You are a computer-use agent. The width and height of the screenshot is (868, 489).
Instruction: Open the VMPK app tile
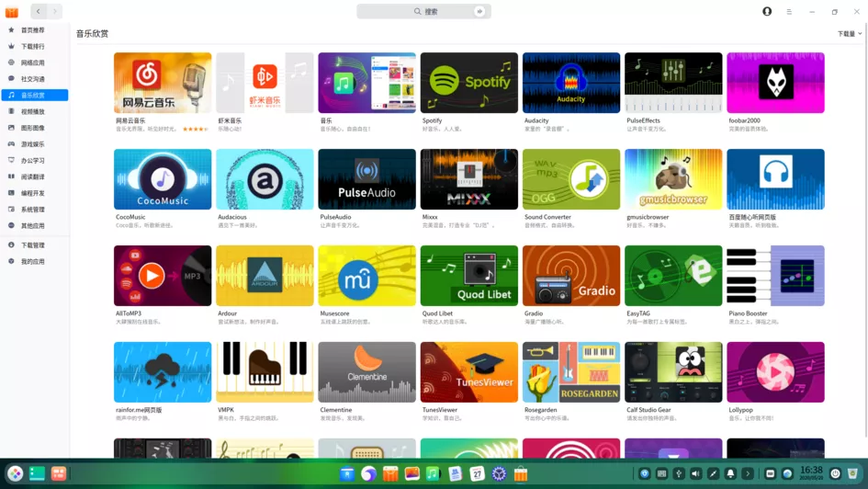[265, 372]
